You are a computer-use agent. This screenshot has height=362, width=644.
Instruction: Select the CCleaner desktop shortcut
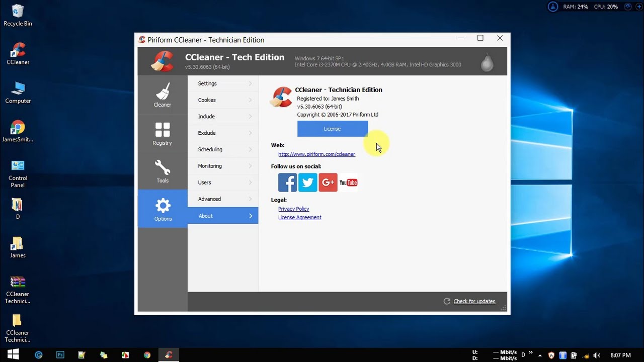[x=18, y=53]
